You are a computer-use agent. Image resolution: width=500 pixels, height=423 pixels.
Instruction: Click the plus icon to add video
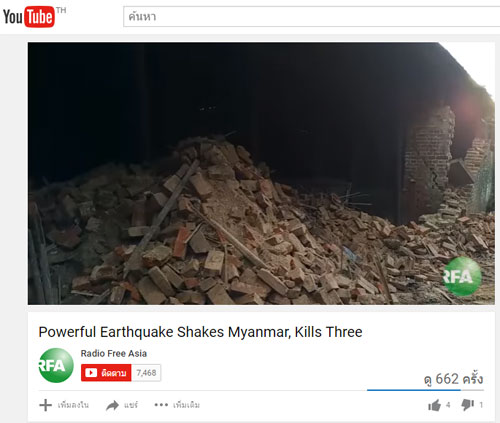coord(46,405)
